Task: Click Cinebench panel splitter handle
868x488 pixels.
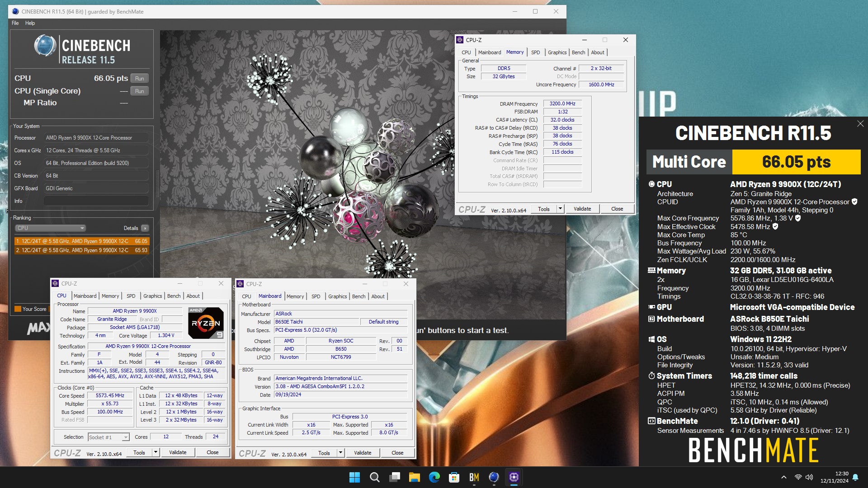Action: (x=157, y=184)
